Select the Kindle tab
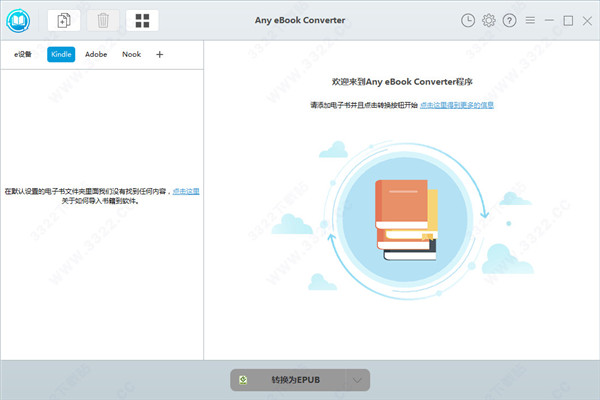Image resolution: width=600 pixels, height=400 pixels. 61,54
